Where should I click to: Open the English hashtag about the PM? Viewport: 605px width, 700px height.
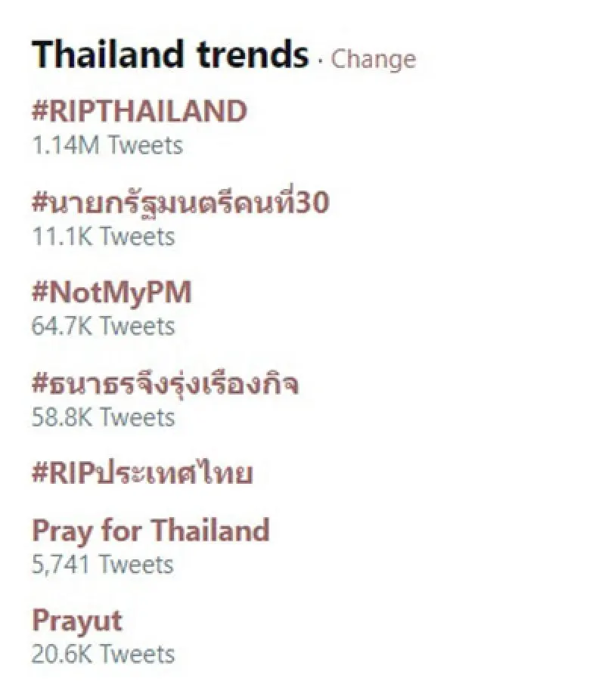(x=111, y=293)
